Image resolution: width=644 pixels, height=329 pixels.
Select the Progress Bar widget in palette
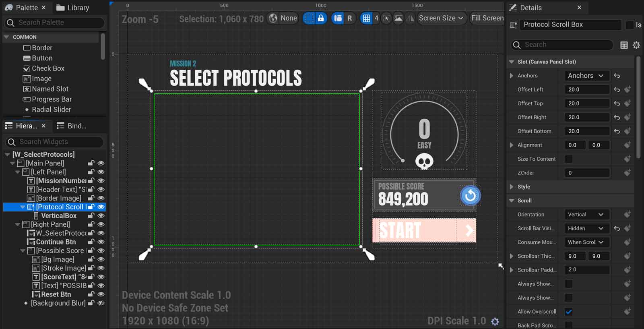47,99
